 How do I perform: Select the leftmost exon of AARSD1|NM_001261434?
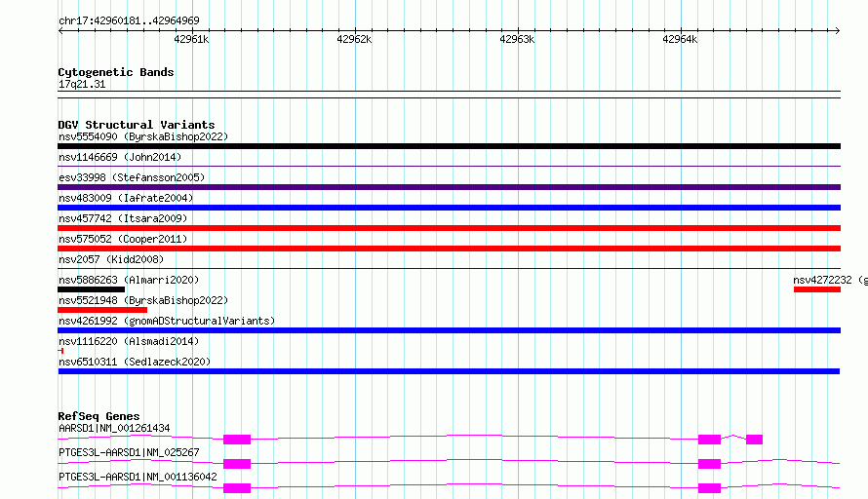point(237,440)
